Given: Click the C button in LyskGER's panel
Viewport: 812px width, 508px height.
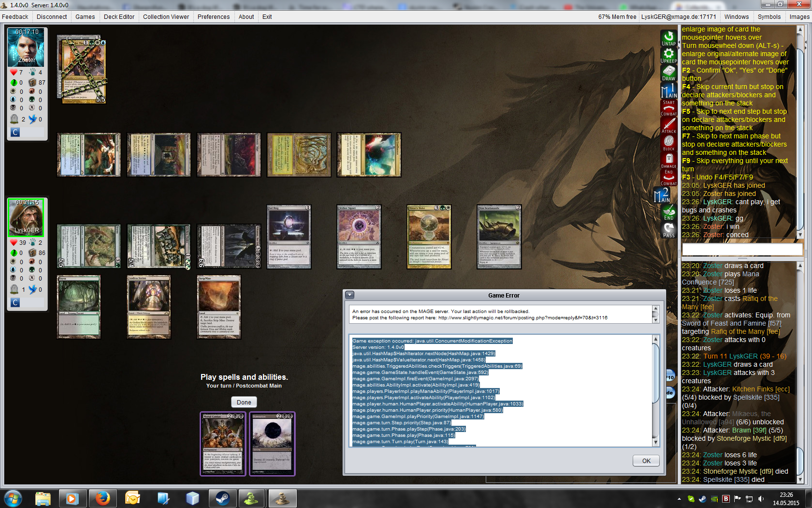Looking at the screenshot, I should (15, 302).
